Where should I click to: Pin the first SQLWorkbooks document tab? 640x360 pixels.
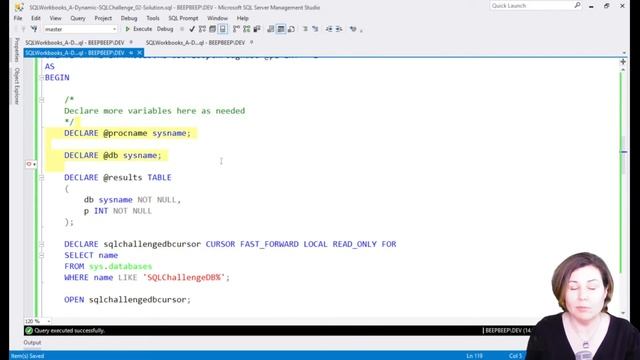pyautogui.click(x=131, y=42)
